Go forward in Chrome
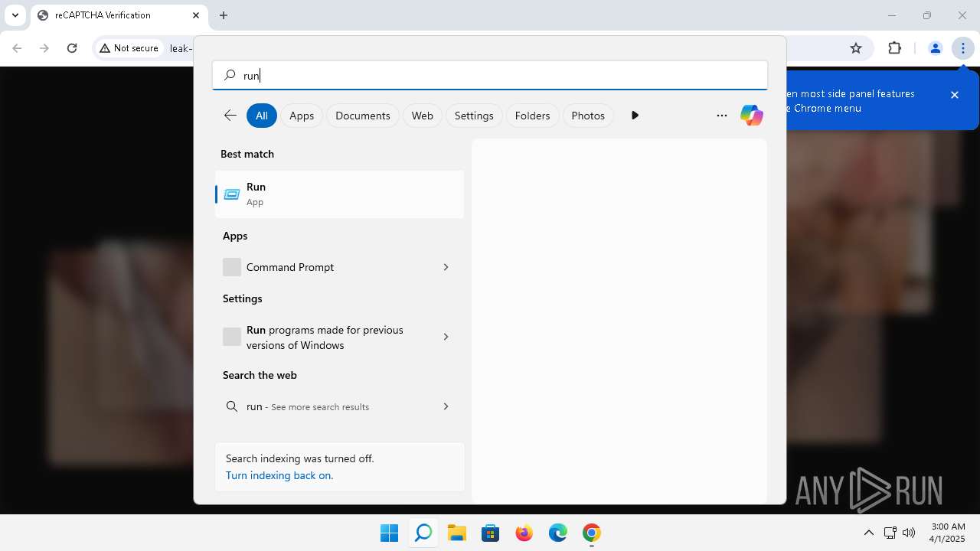This screenshot has height=551, width=980. pyautogui.click(x=44, y=48)
